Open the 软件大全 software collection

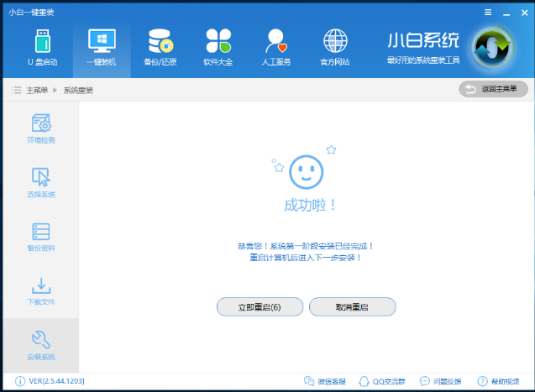click(x=218, y=47)
